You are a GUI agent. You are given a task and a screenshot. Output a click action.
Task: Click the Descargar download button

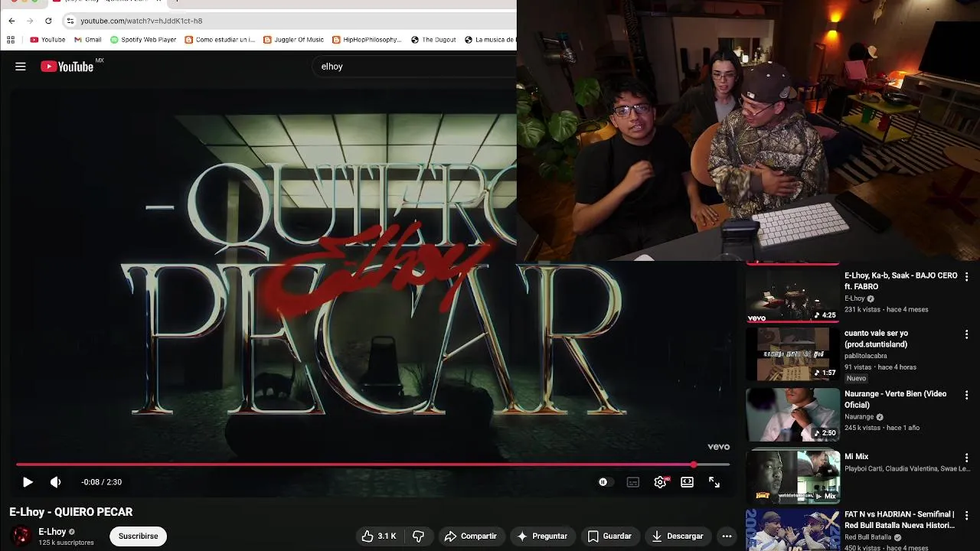677,536
